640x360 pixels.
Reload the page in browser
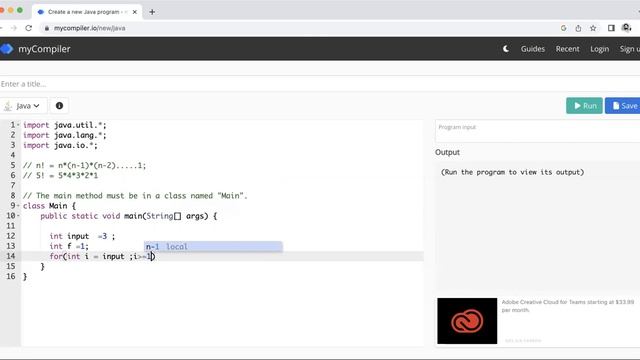click(29, 28)
